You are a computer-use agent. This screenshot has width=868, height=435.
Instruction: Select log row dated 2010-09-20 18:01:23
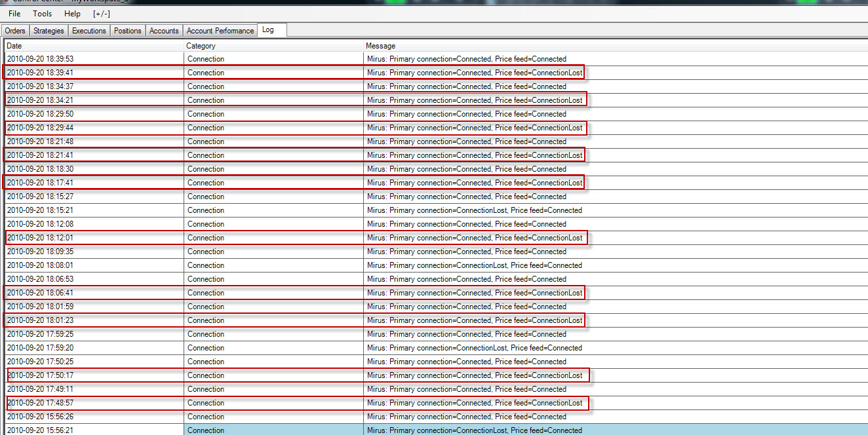436,320
